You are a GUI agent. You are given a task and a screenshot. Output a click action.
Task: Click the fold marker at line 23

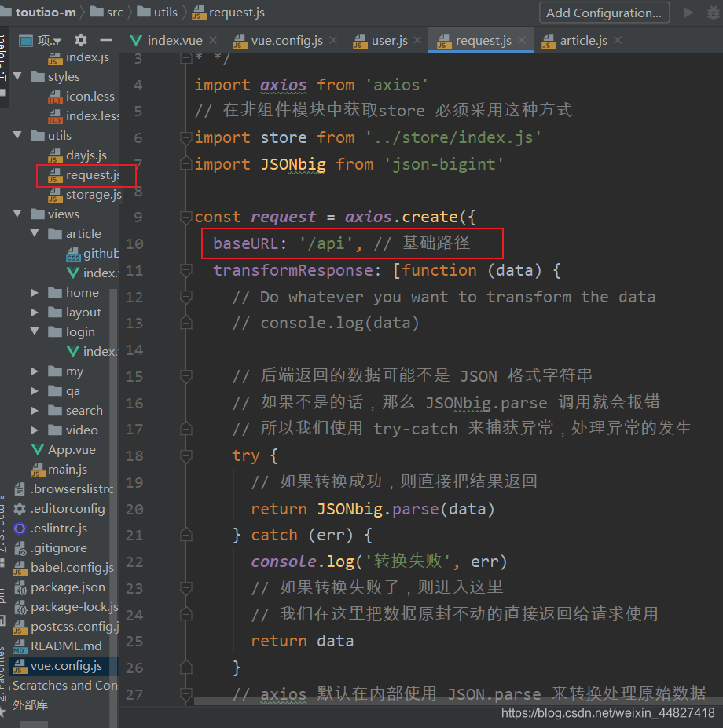click(x=186, y=588)
